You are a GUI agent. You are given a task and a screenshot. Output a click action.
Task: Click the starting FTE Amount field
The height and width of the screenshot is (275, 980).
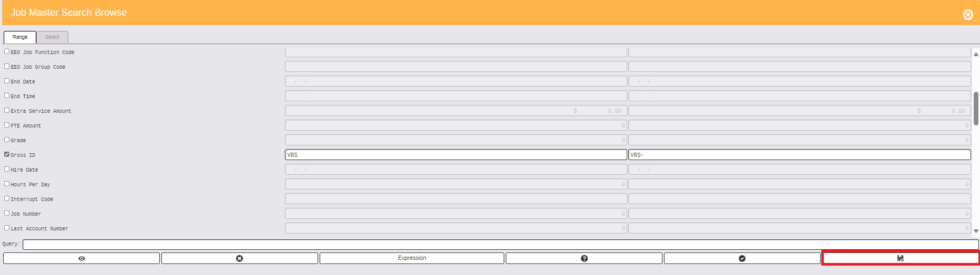456,125
